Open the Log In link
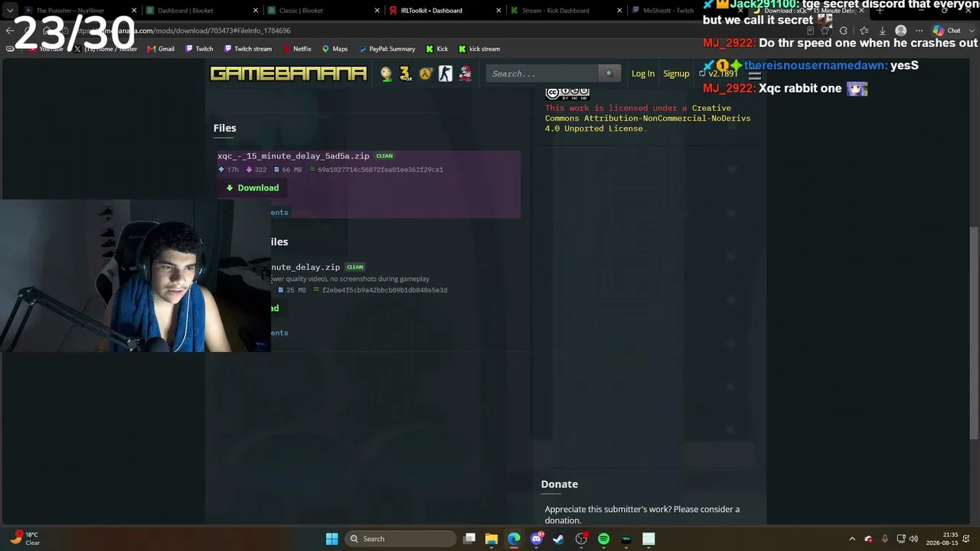 (x=643, y=73)
